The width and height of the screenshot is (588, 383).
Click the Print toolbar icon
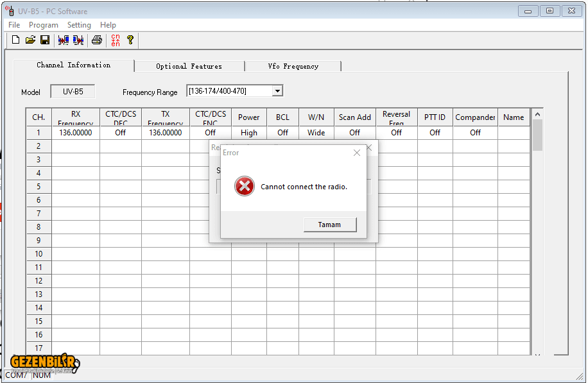tap(97, 40)
